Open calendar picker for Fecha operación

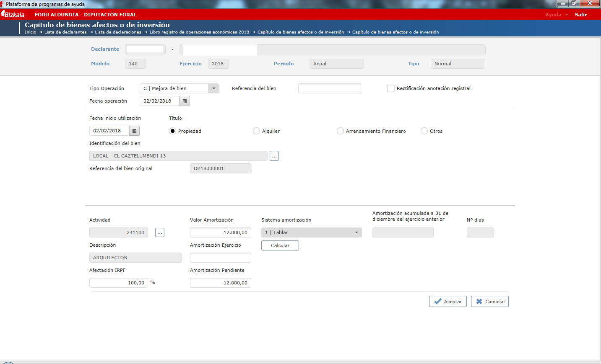[x=185, y=101]
